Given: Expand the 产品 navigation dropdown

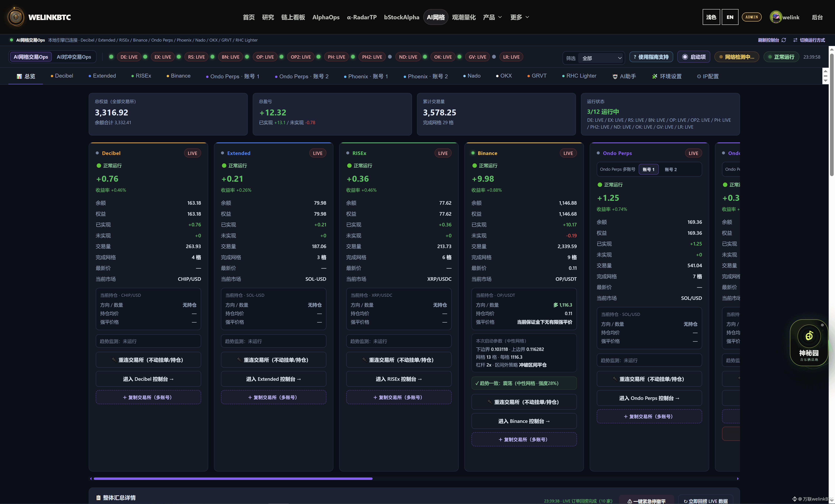Looking at the screenshot, I should [x=492, y=17].
